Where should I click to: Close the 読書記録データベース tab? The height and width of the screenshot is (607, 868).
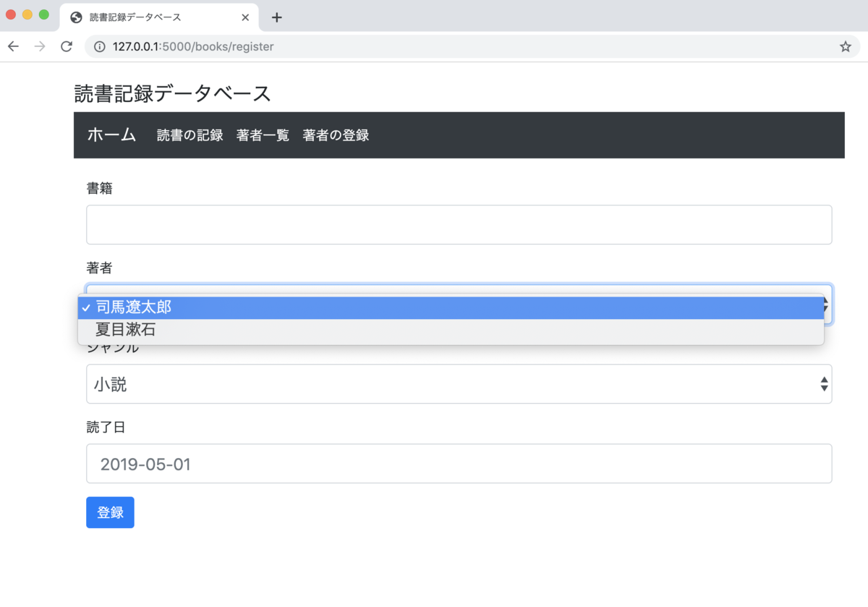(x=245, y=17)
